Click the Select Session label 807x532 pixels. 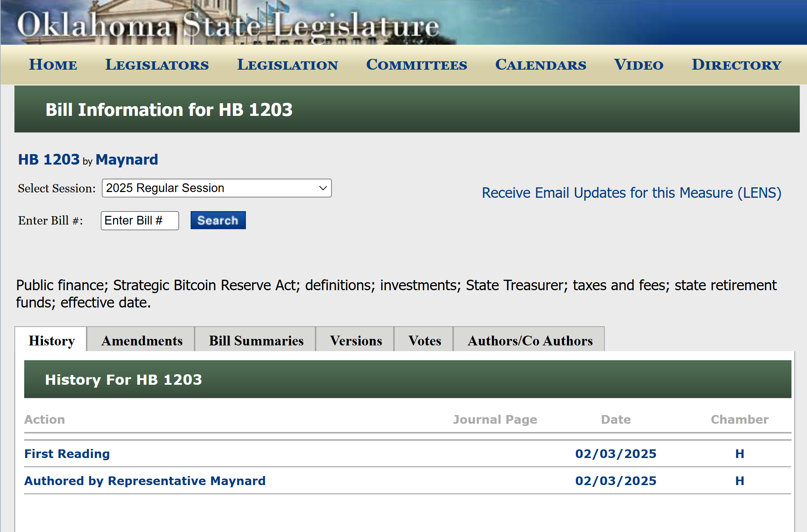pyautogui.click(x=57, y=188)
